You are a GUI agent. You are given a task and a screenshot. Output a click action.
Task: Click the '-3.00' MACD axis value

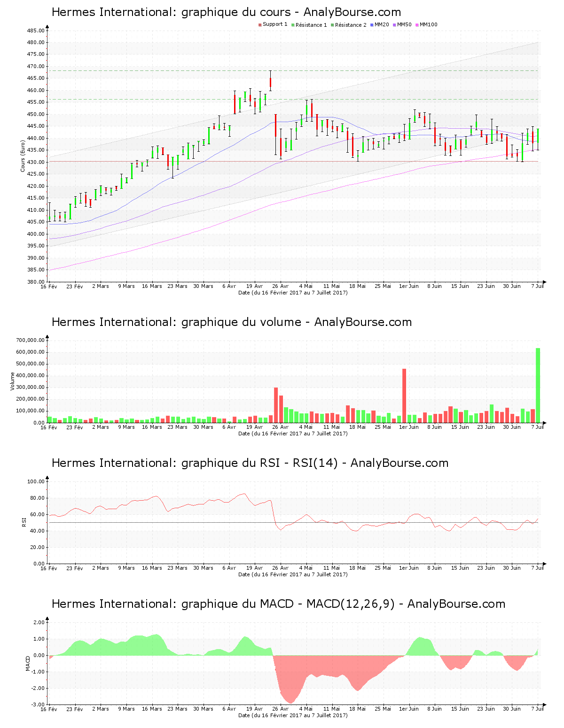click(38, 705)
